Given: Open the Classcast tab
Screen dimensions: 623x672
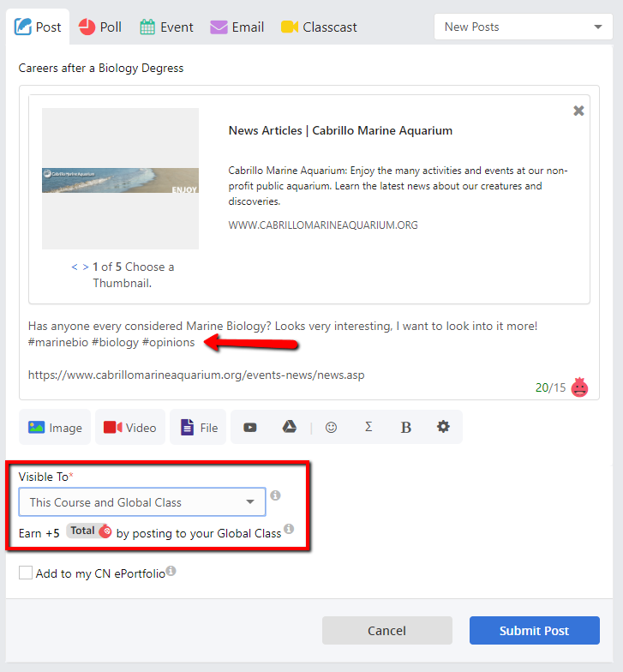Looking at the screenshot, I should [x=319, y=27].
